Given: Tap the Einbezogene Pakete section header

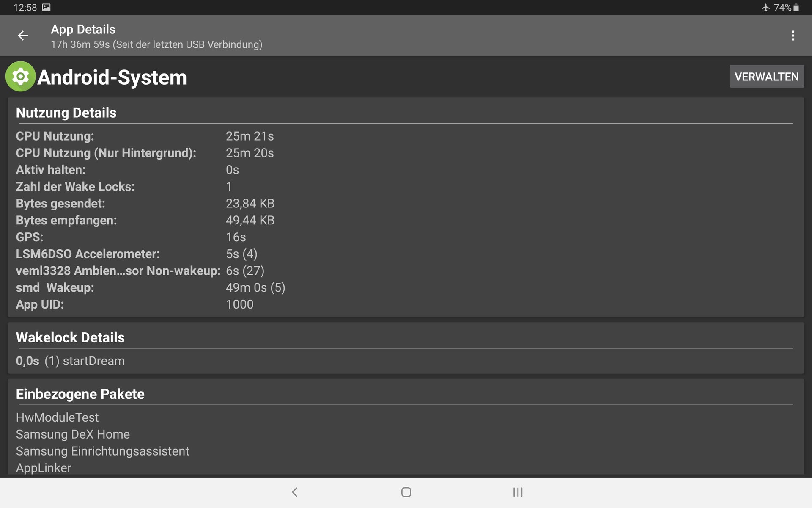Looking at the screenshot, I should (80, 394).
